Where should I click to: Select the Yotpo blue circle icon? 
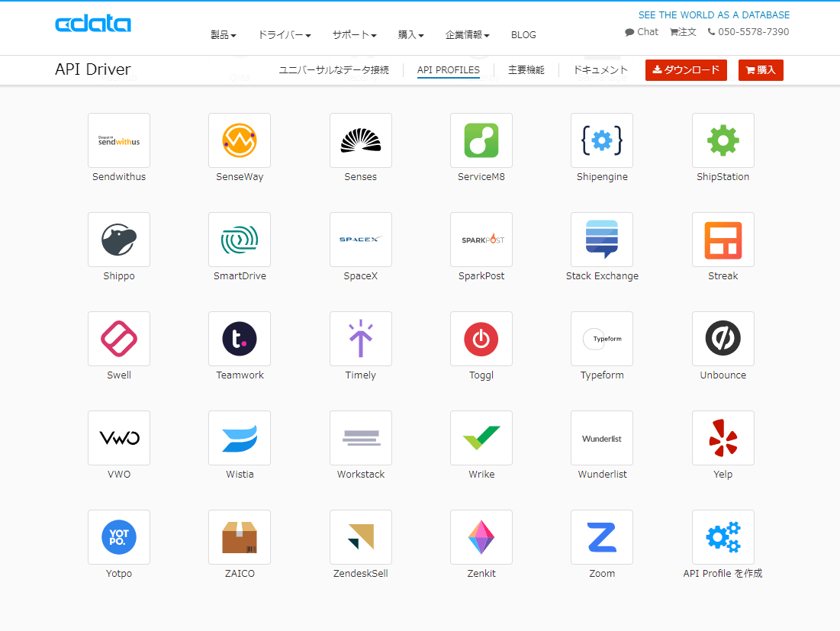[119, 536]
